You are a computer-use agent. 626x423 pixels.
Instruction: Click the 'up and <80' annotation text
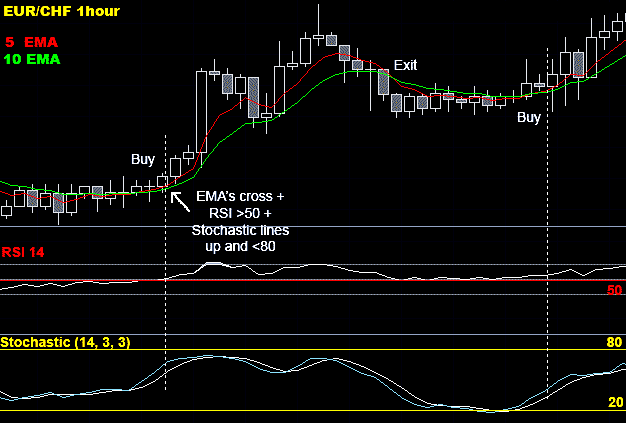[x=240, y=247]
